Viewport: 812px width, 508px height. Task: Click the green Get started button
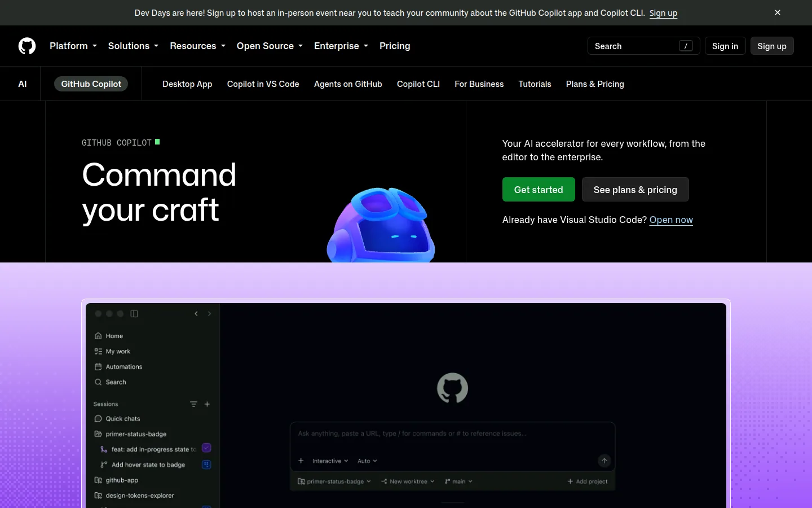[539, 190]
